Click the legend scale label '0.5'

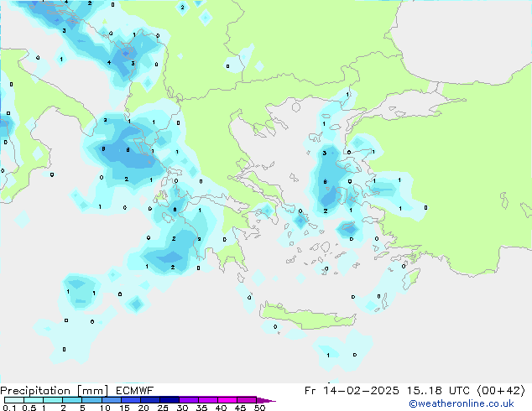[29, 408]
